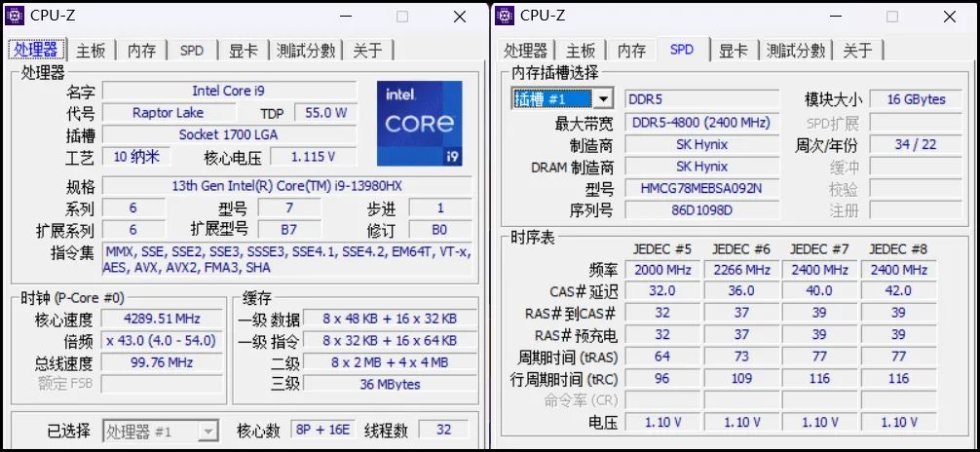980x452 pixels.
Task: Click the CPU-Z icon in the right window title bar
Action: pos(506,15)
